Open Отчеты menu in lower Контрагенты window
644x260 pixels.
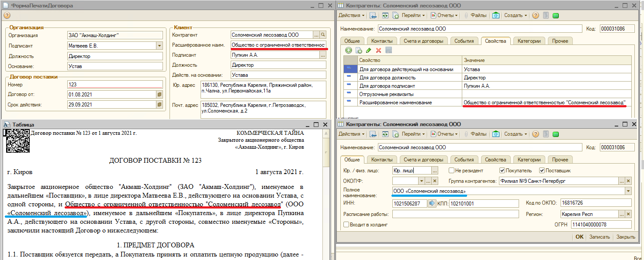click(444, 134)
